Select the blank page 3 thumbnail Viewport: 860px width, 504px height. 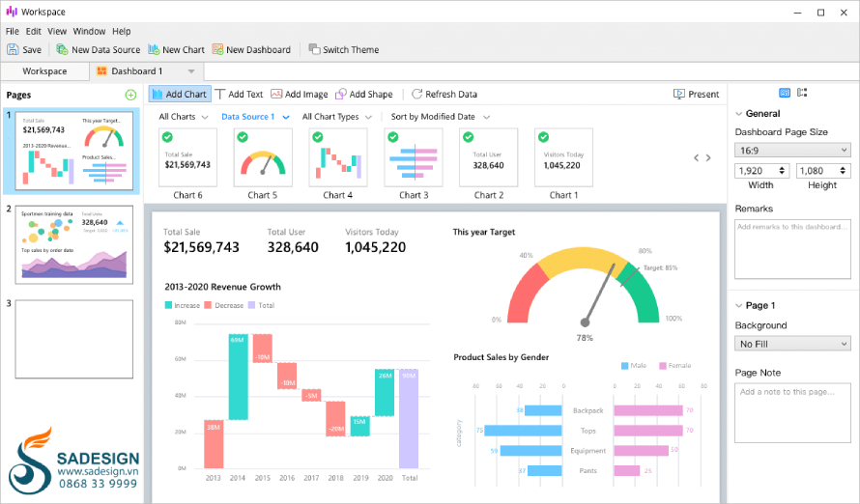(x=74, y=339)
